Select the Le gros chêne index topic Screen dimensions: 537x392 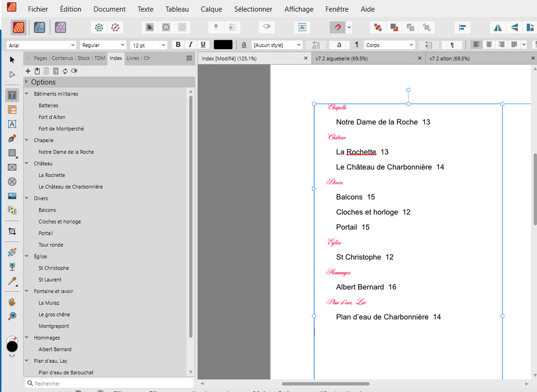pos(54,315)
